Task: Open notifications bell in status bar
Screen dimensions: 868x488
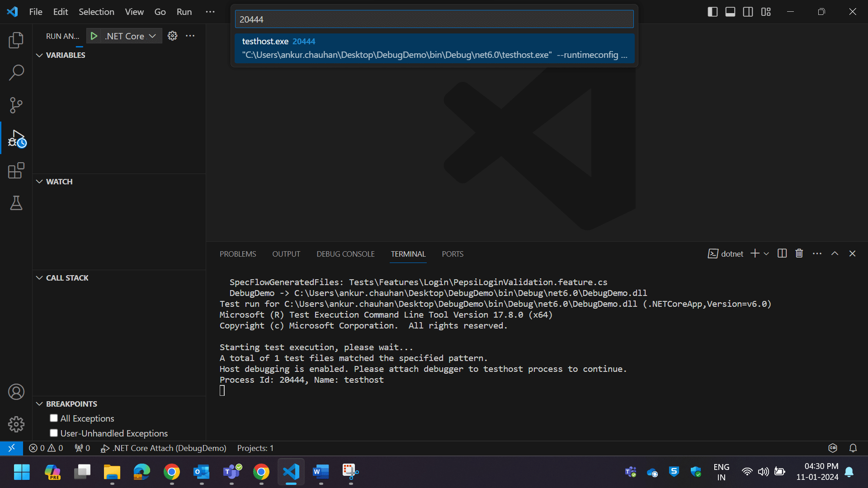Action: (853, 448)
